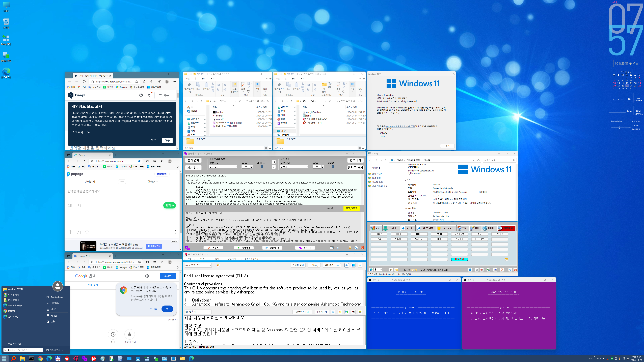The image size is (644, 362).
Task: Open Papago 한국어 target language dropdown
Action: (x=152, y=182)
